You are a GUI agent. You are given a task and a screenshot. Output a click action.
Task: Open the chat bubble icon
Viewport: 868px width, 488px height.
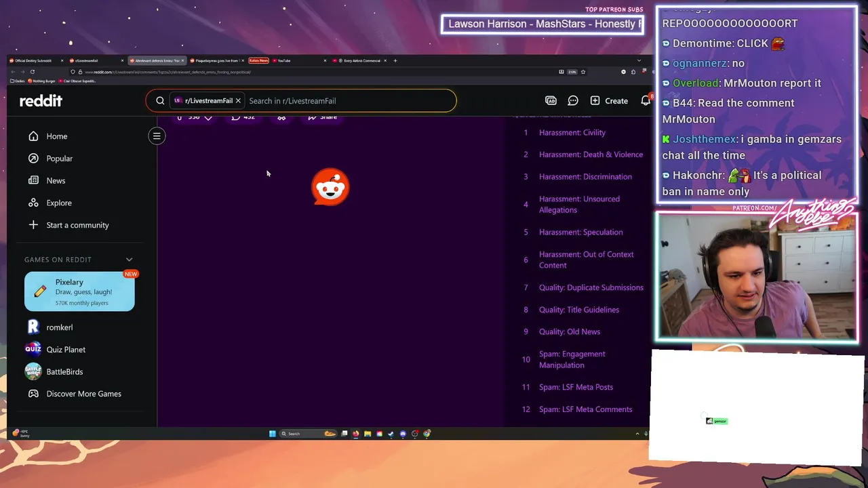pyautogui.click(x=573, y=101)
